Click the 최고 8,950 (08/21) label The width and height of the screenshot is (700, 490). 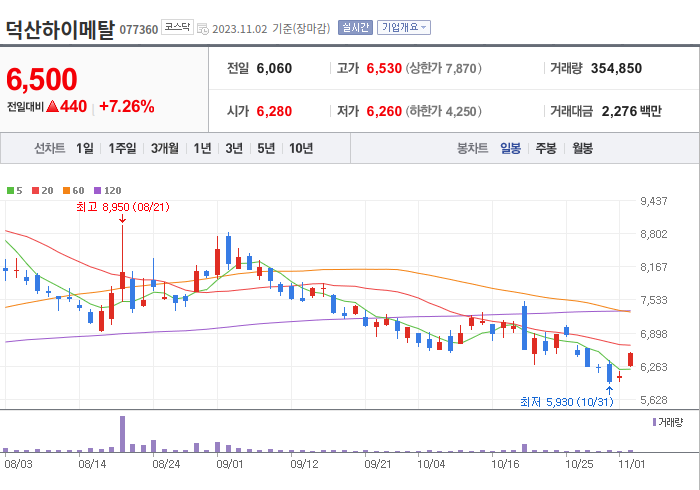(x=123, y=207)
